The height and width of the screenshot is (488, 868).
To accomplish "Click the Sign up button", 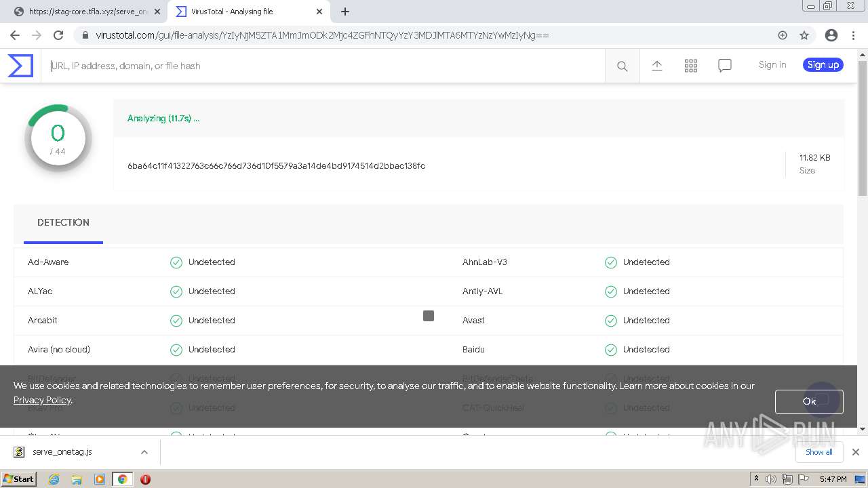I will (x=823, y=65).
